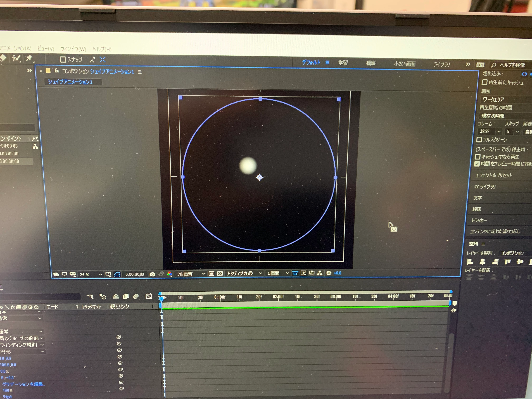This screenshot has width=532, height=399.
Task: Open the Graph Editor in timeline
Action: [x=149, y=296]
